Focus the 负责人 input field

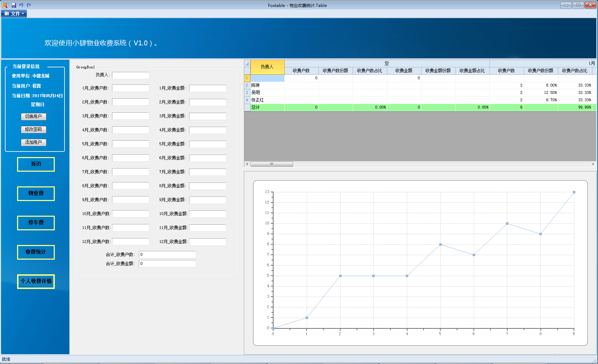click(x=130, y=75)
